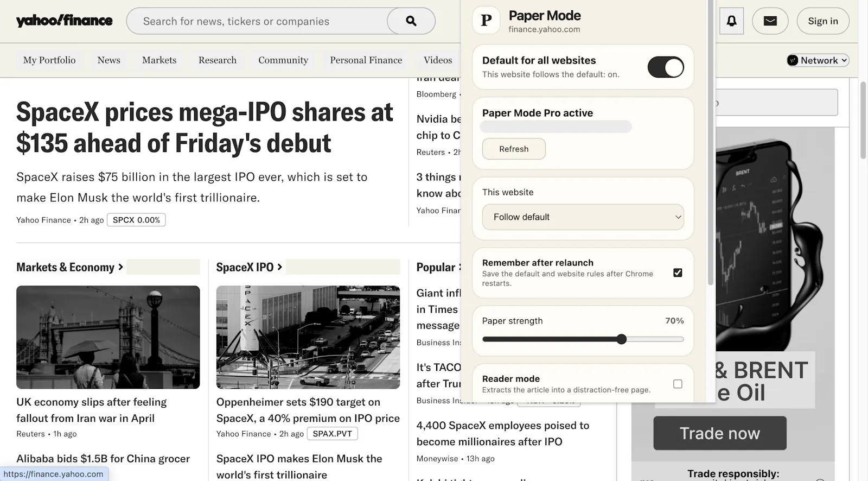Expand the Network dropdown
Image resolution: width=868 pixels, height=481 pixels.
(x=818, y=60)
